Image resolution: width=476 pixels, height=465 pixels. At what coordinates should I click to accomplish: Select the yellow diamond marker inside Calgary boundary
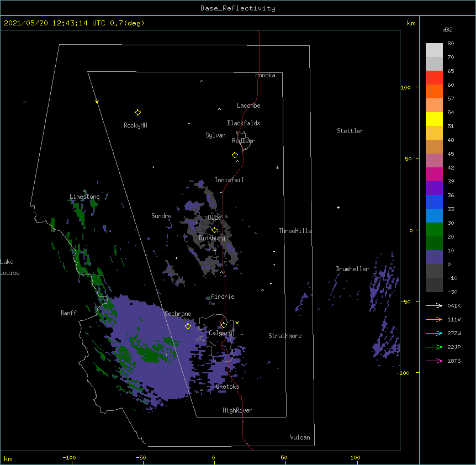[224, 325]
